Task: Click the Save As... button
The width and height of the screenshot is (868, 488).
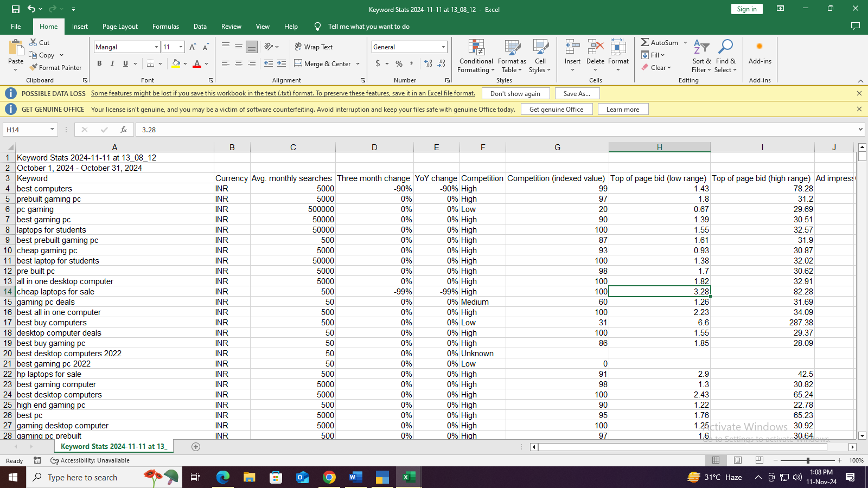Action: tap(576, 93)
